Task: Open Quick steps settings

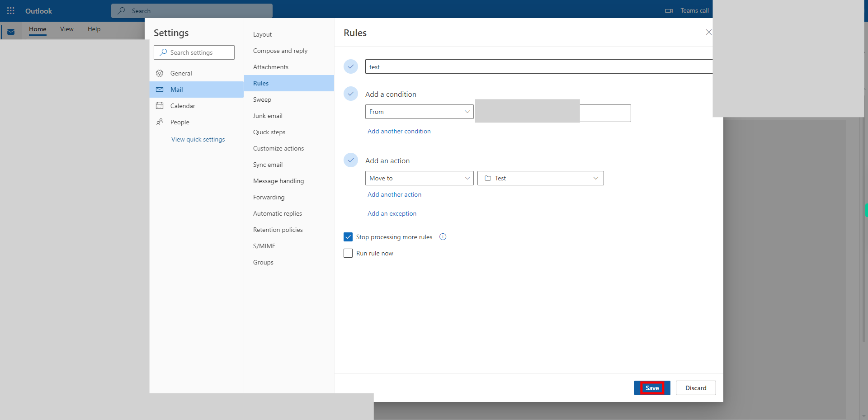Action: pyautogui.click(x=289, y=132)
